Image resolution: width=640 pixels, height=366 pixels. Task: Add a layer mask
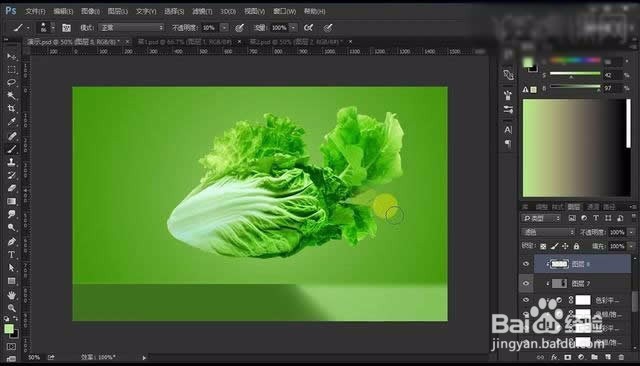pos(567,357)
